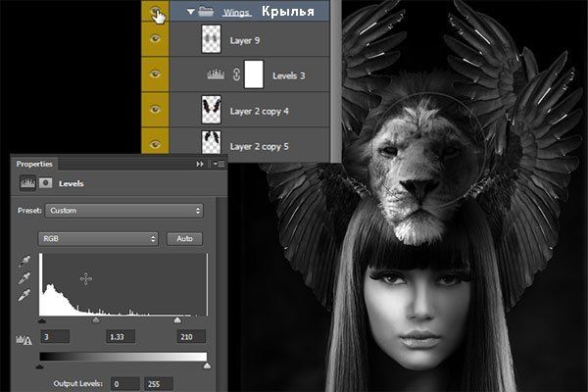The width and height of the screenshot is (588, 392).
Task: Click the Properties panel vertical scrollbar
Action: (x=221, y=294)
